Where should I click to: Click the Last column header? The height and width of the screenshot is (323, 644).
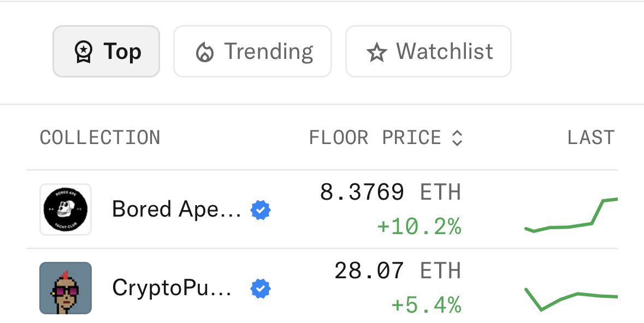590,137
